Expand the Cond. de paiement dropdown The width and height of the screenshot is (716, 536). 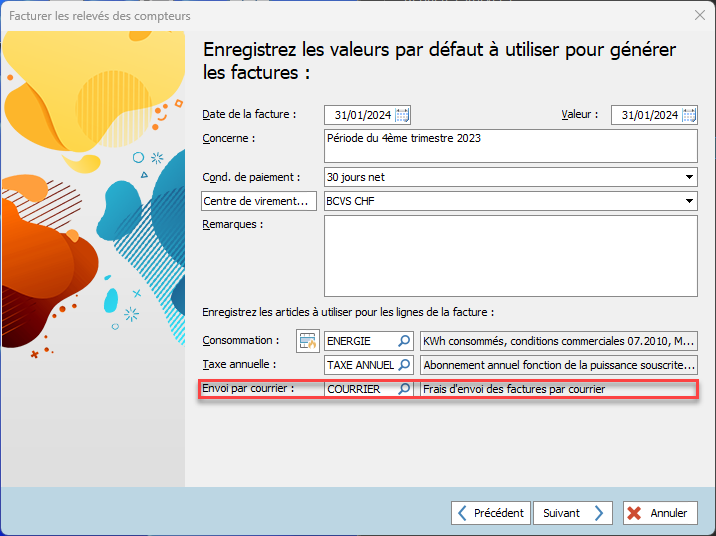click(689, 177)
